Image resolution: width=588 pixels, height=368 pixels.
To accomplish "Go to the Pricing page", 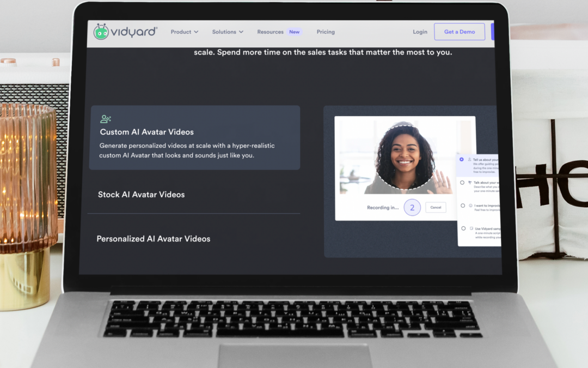I will click(x=326, y=32).
